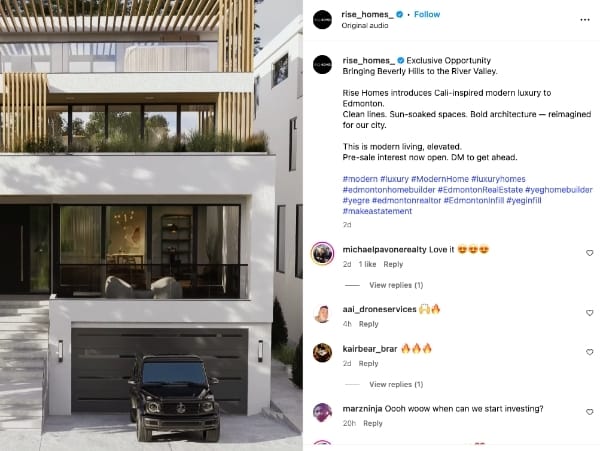Open the Original audio link
The image size is (600, 451).
coord(365,26)
